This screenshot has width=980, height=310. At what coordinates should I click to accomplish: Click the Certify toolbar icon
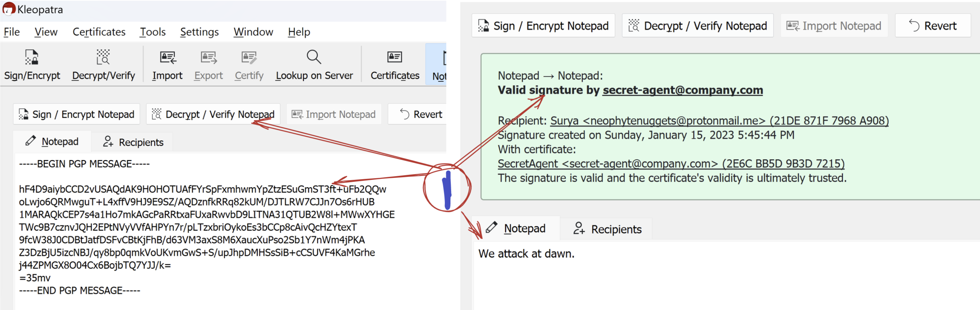(249, 57)
